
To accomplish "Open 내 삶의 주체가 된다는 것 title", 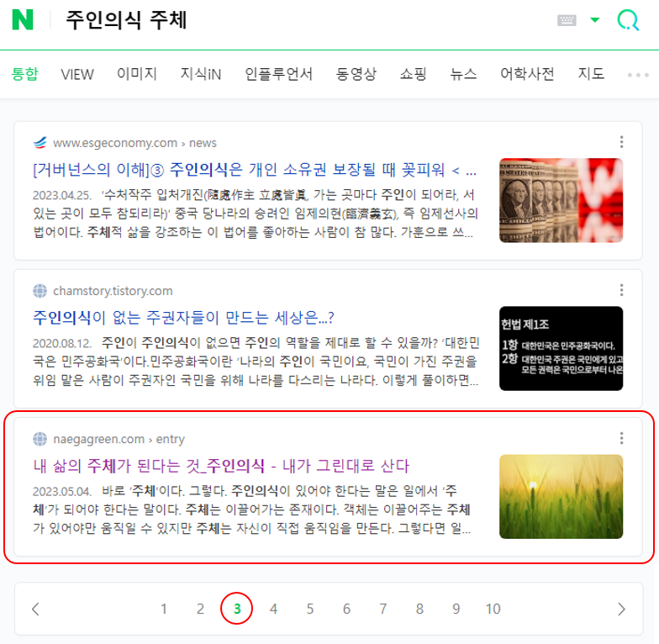I will tap(221, 466).
